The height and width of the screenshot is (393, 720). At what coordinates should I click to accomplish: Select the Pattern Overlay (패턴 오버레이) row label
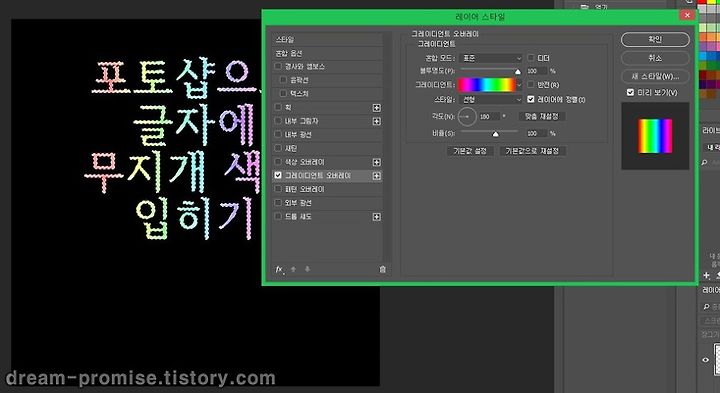[x=304, y=189]
